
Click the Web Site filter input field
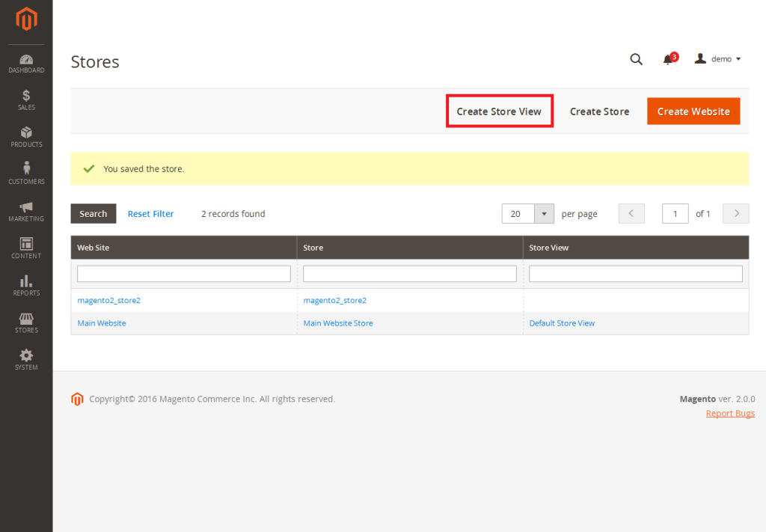click(x=184, y=274)
